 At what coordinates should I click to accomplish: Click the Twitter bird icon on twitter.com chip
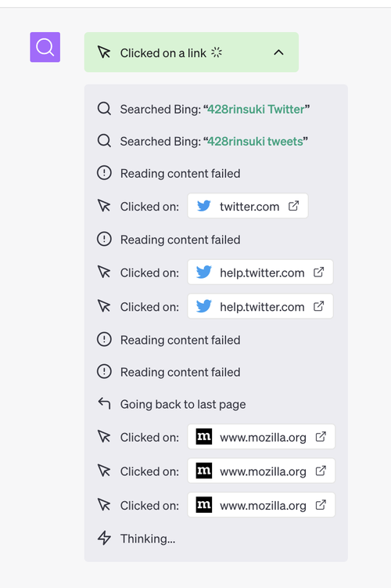(204, 206)
